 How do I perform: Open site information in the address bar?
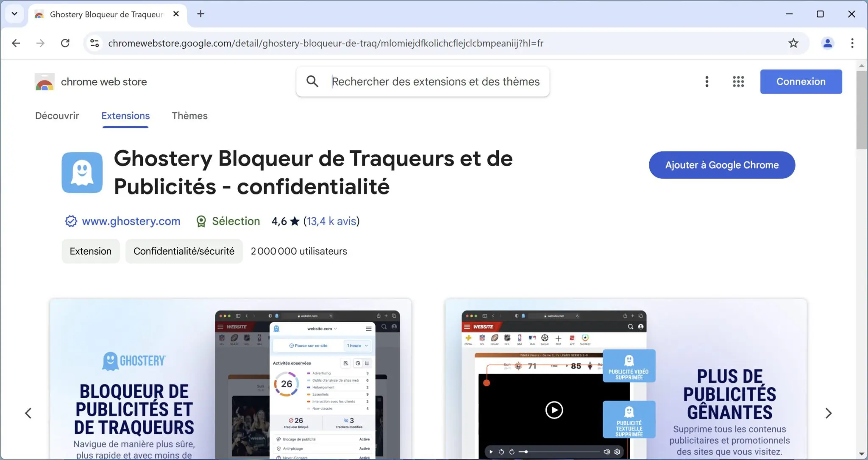[x=95, y=43]
